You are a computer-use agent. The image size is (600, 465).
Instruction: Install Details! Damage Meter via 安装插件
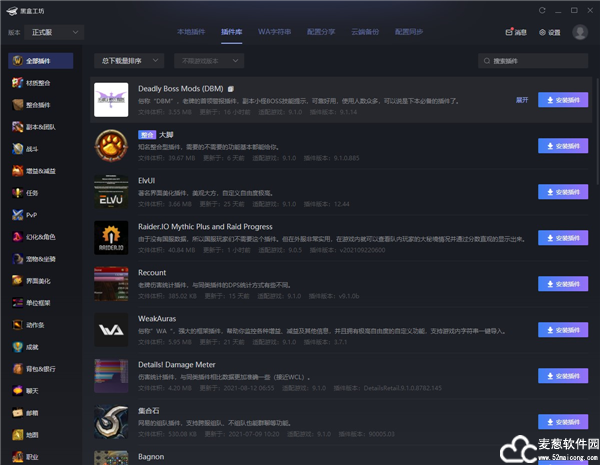[563, 376]
